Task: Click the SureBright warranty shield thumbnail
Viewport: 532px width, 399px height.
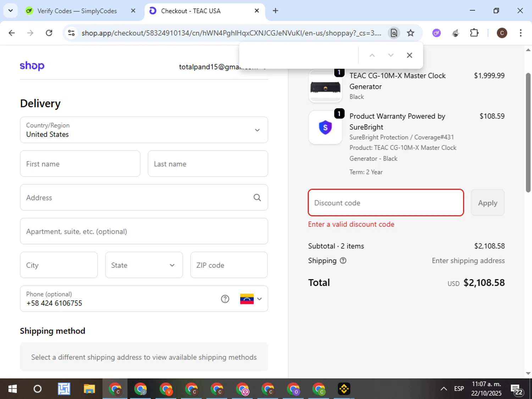Action: click(x=325, y=127)
